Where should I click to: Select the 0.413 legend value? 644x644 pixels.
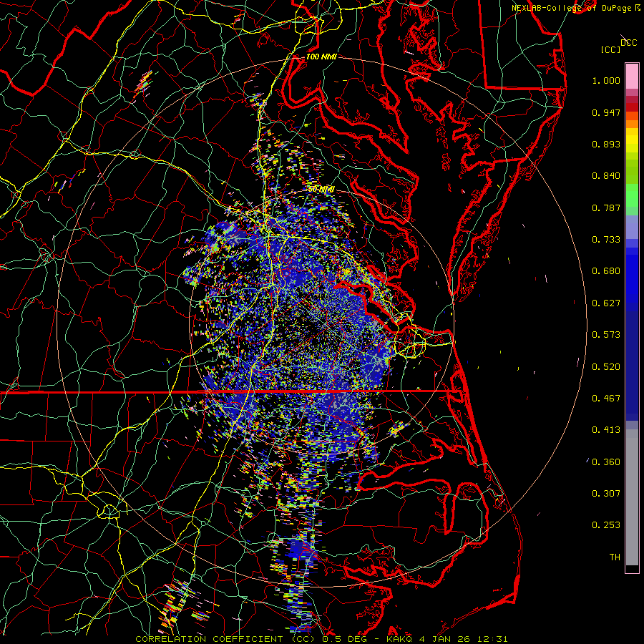coord(606,430)
